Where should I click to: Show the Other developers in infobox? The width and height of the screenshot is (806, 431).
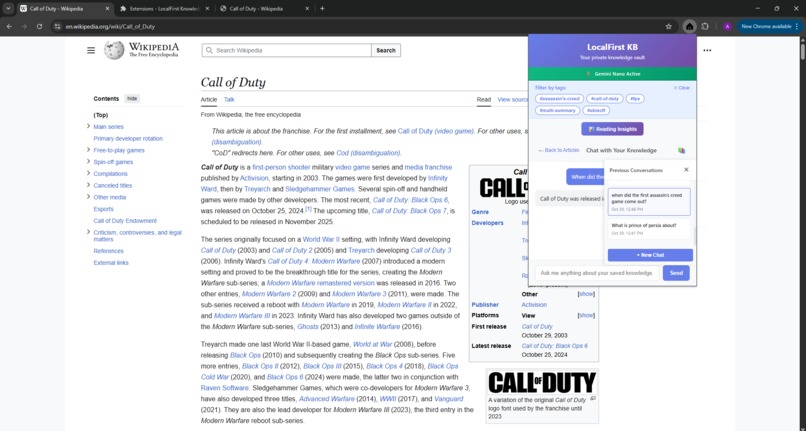click(586, 294)
